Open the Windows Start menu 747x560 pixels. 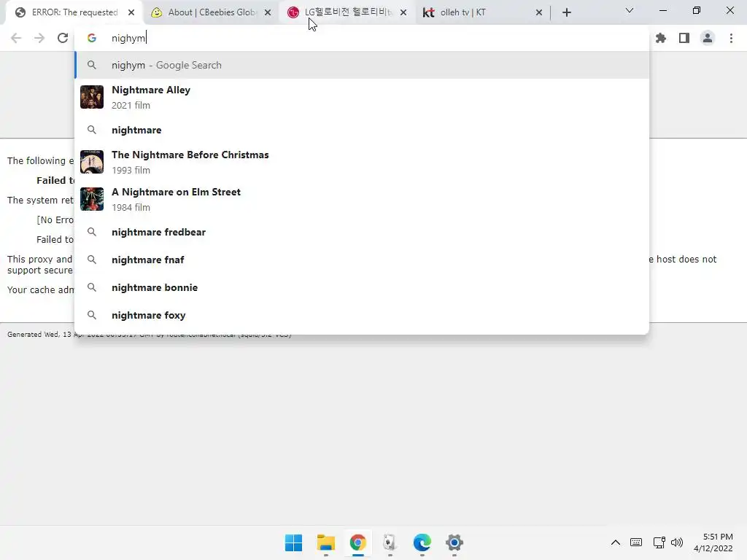pos(293,542)
